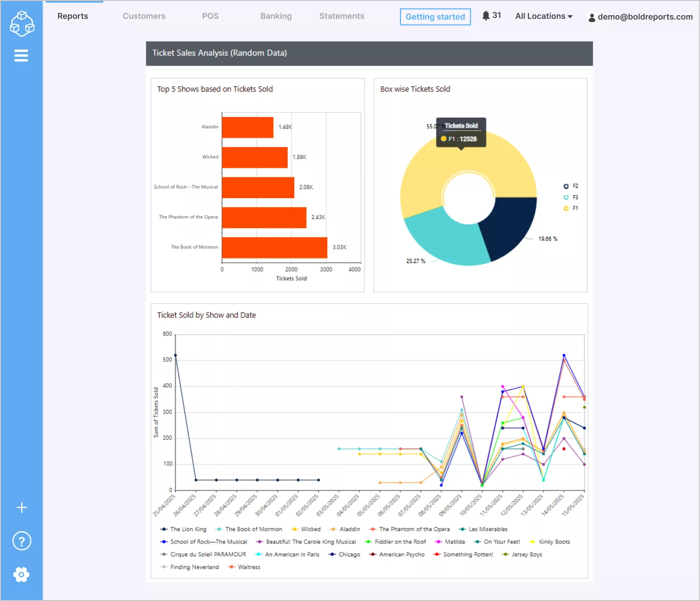Click the plus icon in the sidebar
This screenshot has height=601, width=700.
(21, 508)
